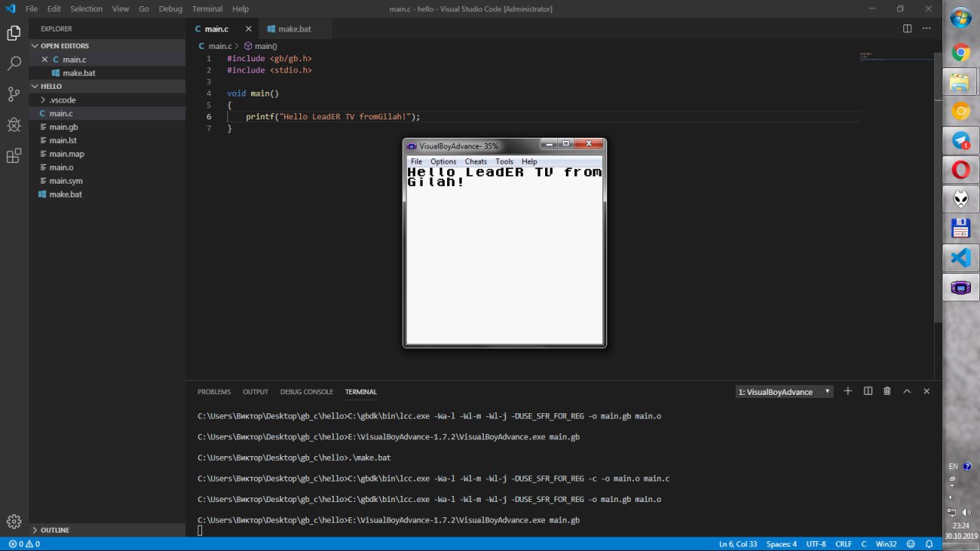
Task: Click Ln 6, Col 33 in status bar
Action: (x=738, y=544)
